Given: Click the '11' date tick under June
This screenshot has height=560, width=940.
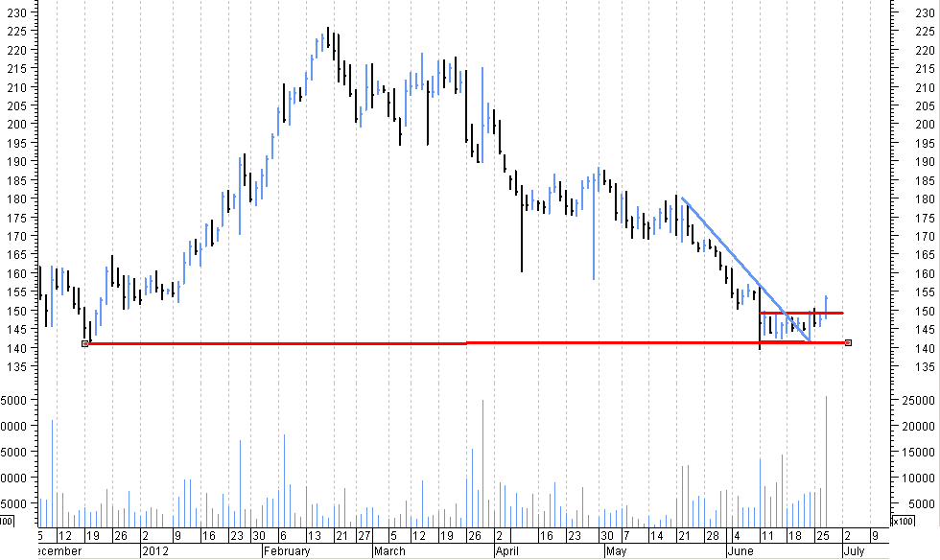Looking at the screenshot, I should (x=766, y=535).
